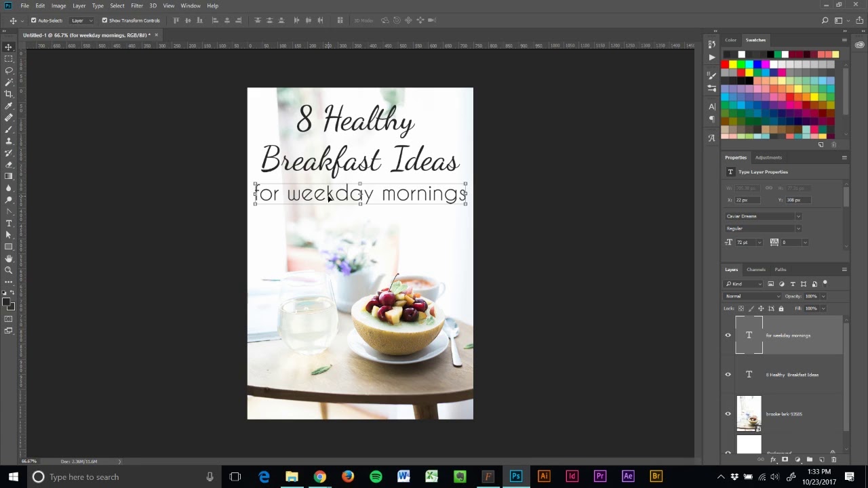This screenshot has height=488, width=868.
Task: Open the Filter menu
Action: point(137,5)
